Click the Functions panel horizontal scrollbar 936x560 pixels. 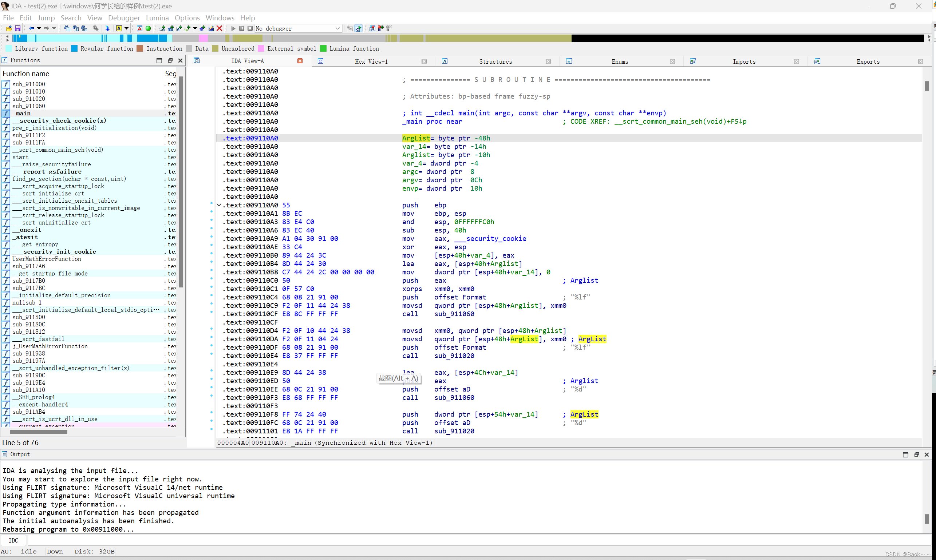click(39, 432)
